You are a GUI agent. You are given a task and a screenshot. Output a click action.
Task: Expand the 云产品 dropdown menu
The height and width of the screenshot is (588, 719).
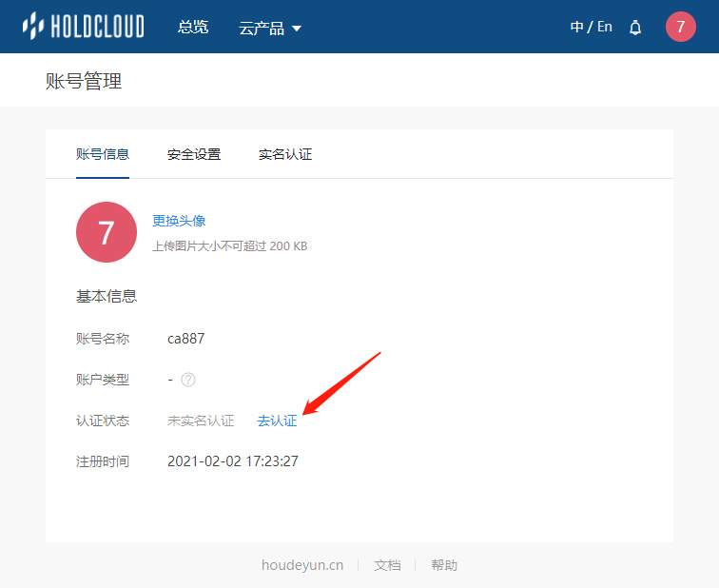pyautogui.click(x=270, y=28)
